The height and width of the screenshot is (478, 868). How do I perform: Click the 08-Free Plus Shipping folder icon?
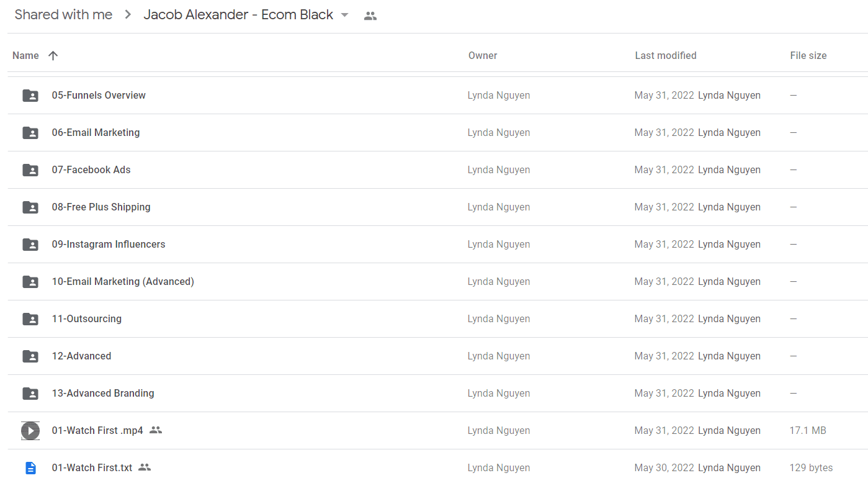click(30, 207)
